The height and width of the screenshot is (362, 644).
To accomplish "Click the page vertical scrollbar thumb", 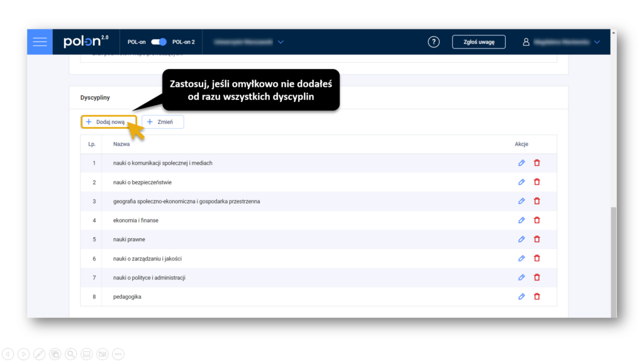I will [x=614, y=262].
